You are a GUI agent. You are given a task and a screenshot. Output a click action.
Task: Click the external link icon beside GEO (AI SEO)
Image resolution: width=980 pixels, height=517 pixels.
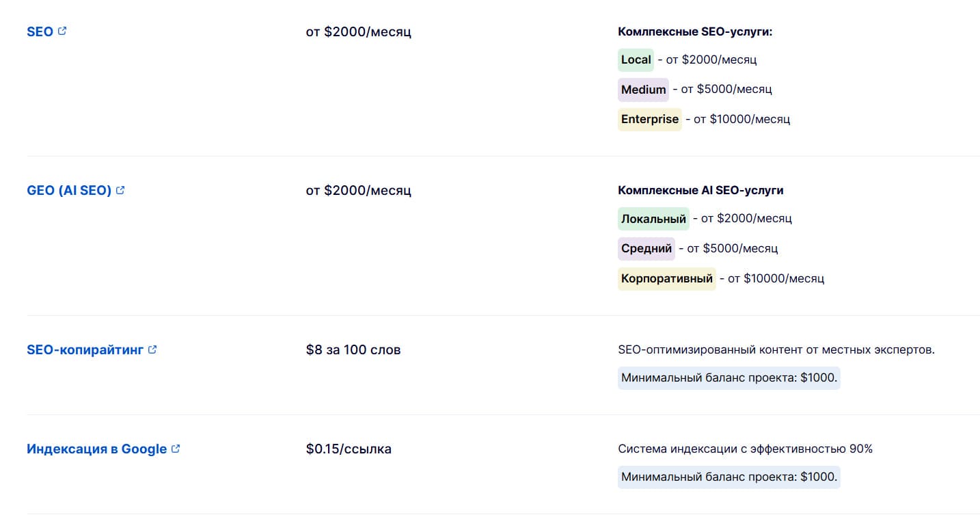pos(120,190)
